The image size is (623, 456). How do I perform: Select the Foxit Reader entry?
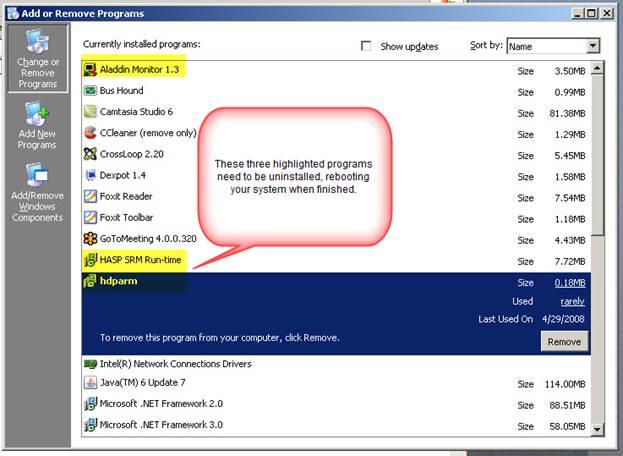click(336, 197)
